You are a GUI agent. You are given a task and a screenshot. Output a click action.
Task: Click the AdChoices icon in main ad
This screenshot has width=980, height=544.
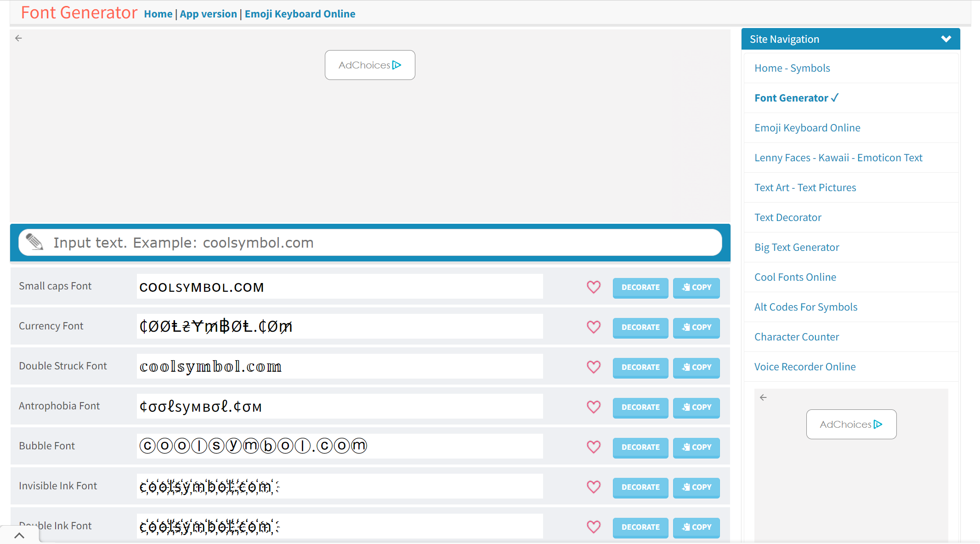pyautogui.click(x=397, y=65)
